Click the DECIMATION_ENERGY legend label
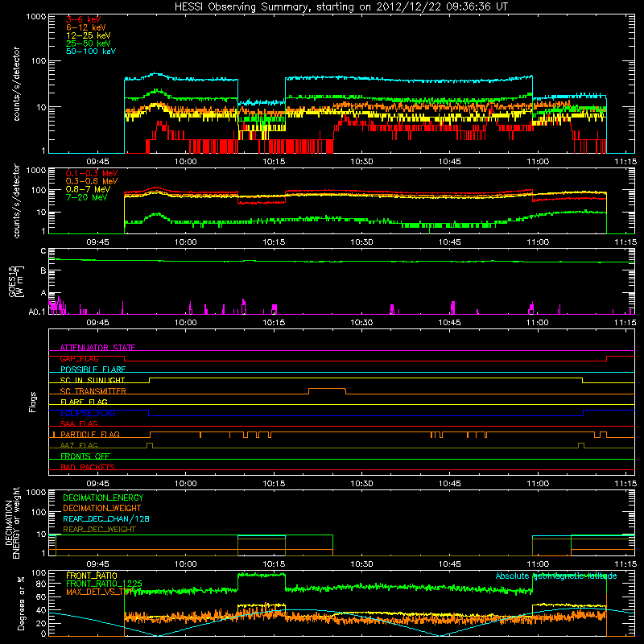 pyautogui.click(x=103, y=497)
